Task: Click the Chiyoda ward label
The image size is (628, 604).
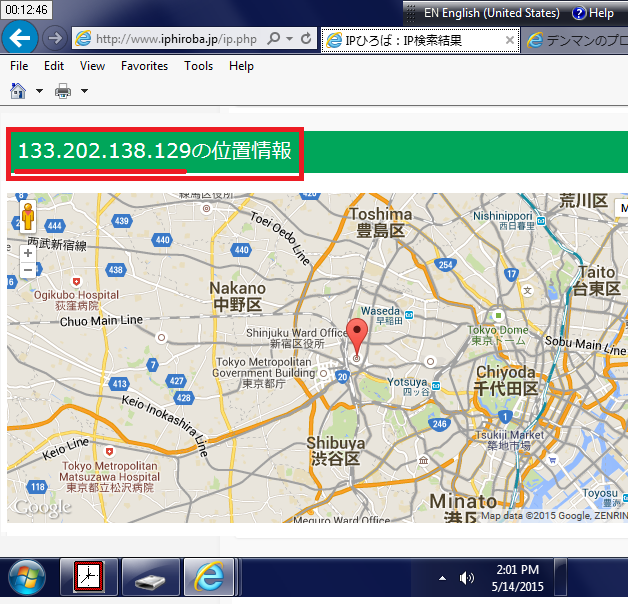Action: (506, 381)
